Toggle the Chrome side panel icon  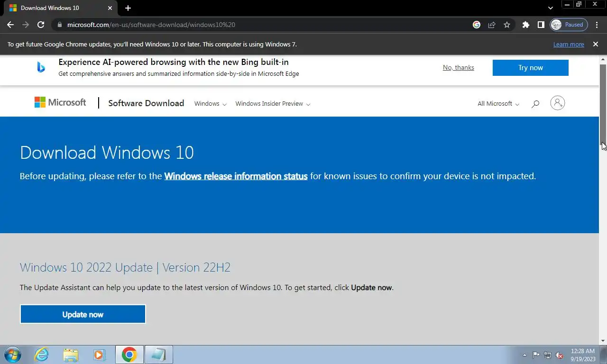(541, 25)
